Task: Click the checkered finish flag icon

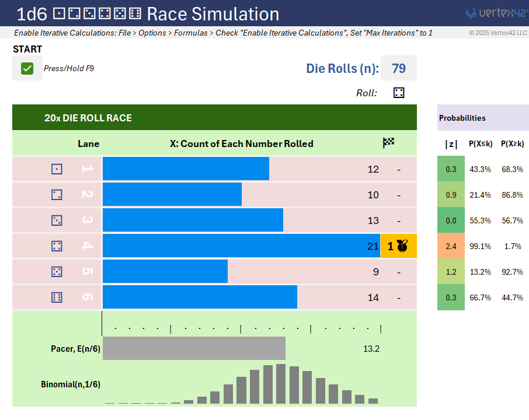Action: 388,143
